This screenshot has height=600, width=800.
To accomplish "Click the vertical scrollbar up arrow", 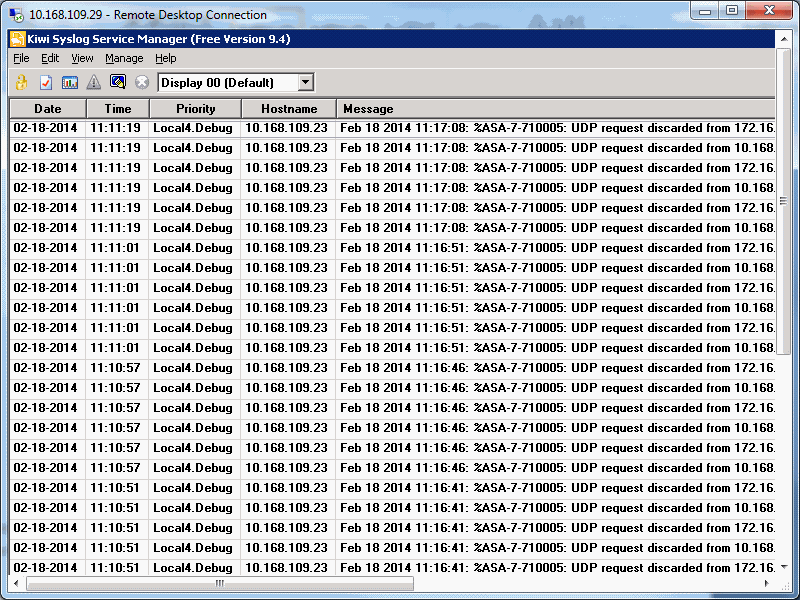I will pos(783,39).
